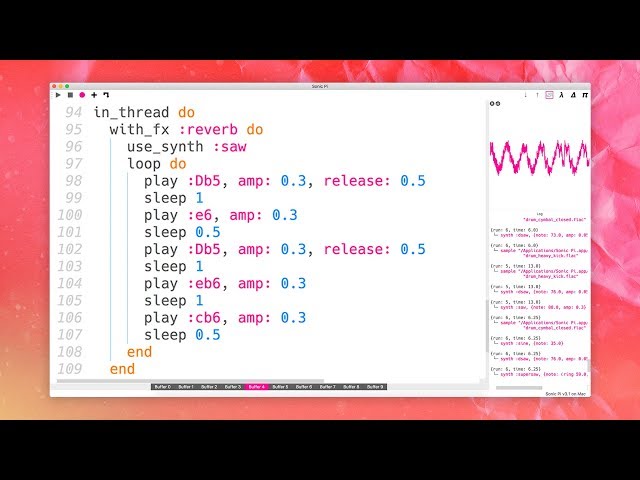
Task: Click 'synth :sine' log entry
Action: pos(531,343)
